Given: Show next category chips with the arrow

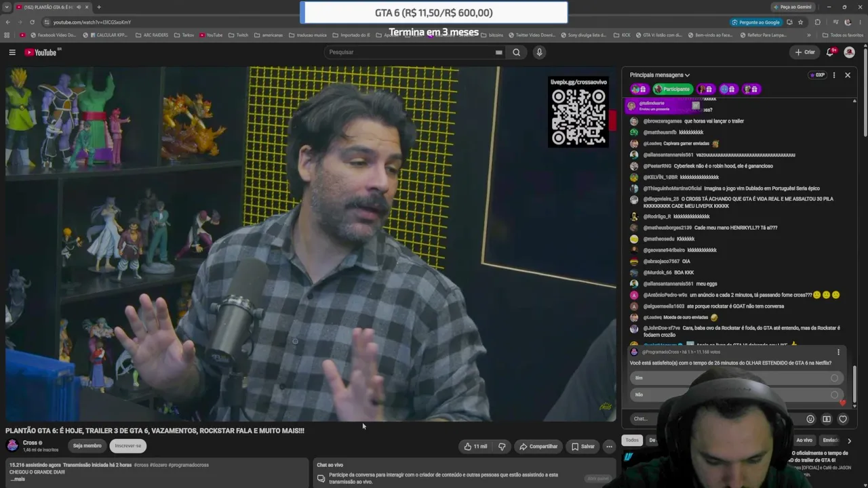Looking at the screenshot, I should [849, 441].
